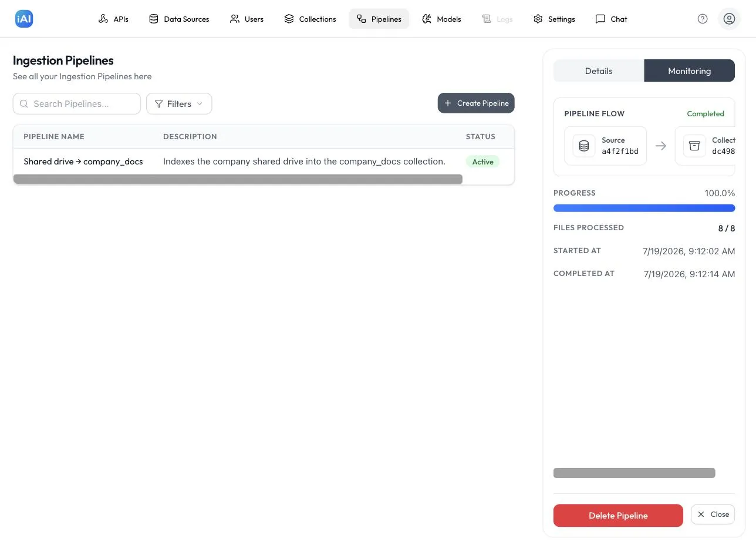Open the user profile avatar icon

729,19
